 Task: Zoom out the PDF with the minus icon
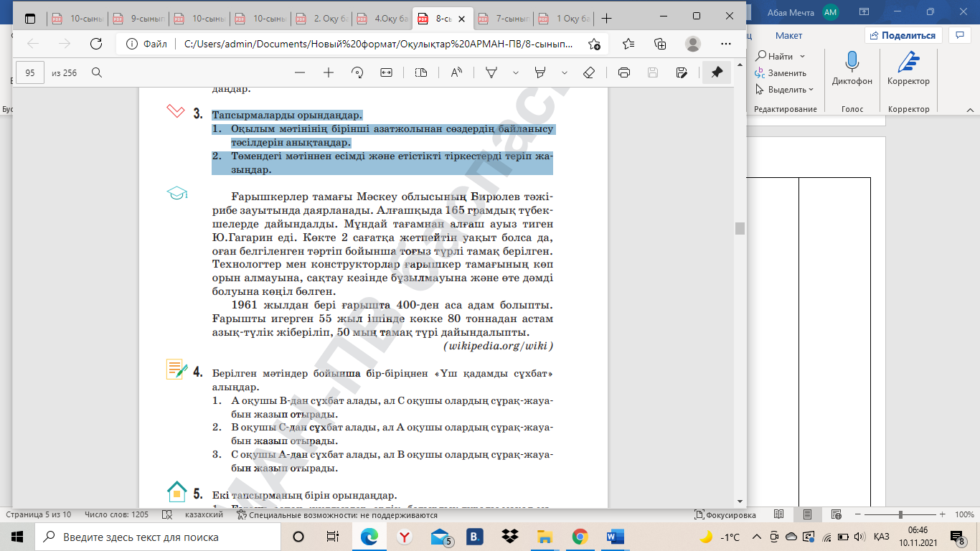[300, 72]
